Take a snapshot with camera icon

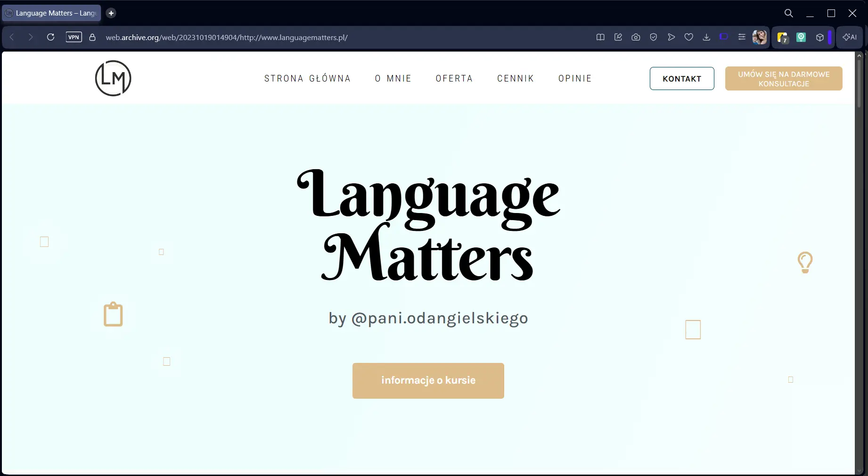click(x=636, y=37)
